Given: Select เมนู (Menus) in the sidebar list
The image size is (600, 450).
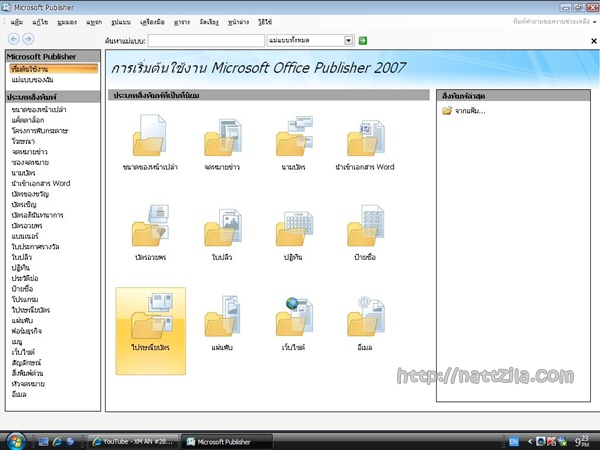Looking at the screenshot, I should coord(17,341).
